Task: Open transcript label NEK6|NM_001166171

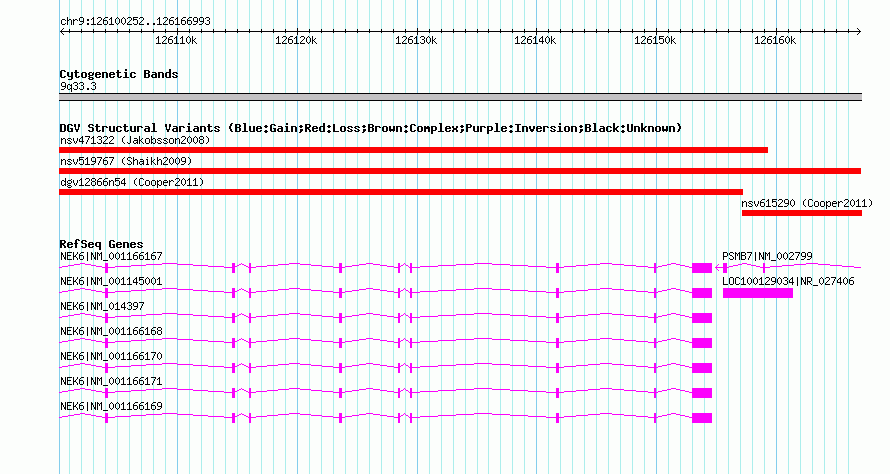Action: click(111, 381)
